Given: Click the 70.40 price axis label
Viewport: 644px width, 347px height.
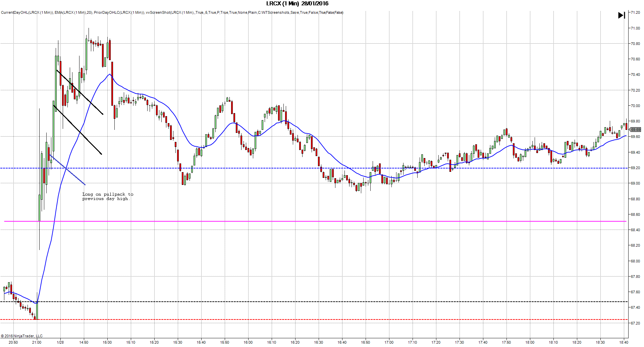Looking at the screenshot, I should [635, 75].
